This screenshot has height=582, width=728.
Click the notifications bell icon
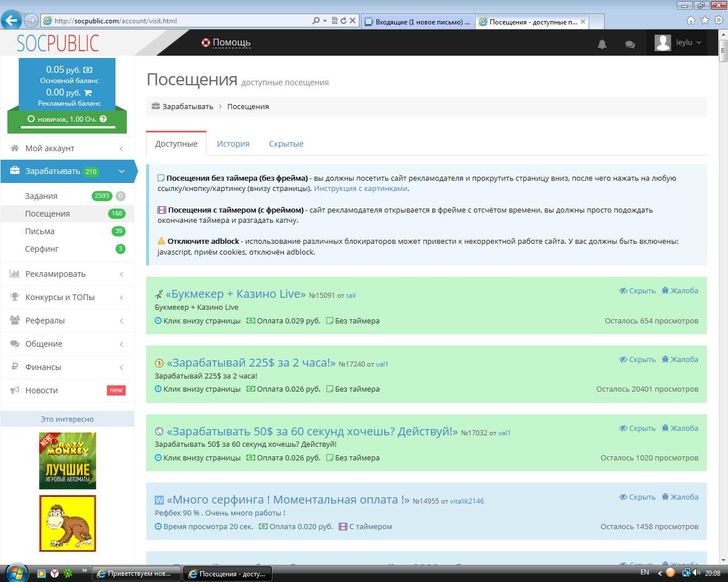[602, 44]
